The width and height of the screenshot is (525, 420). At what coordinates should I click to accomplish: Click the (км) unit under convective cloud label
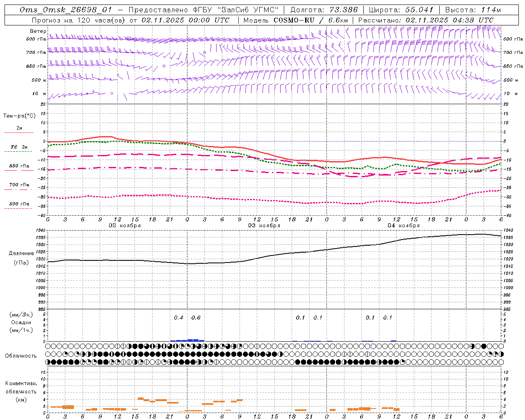(21, 399)
